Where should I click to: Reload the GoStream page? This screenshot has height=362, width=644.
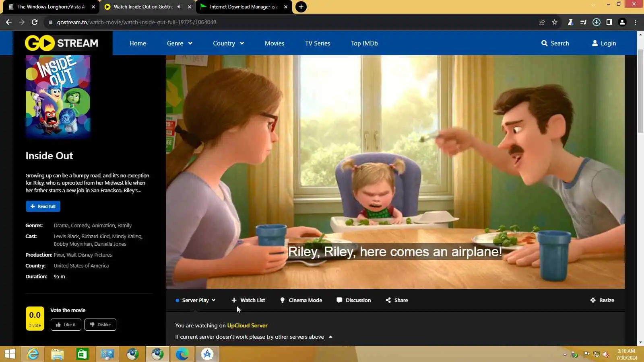coord(35,22)
